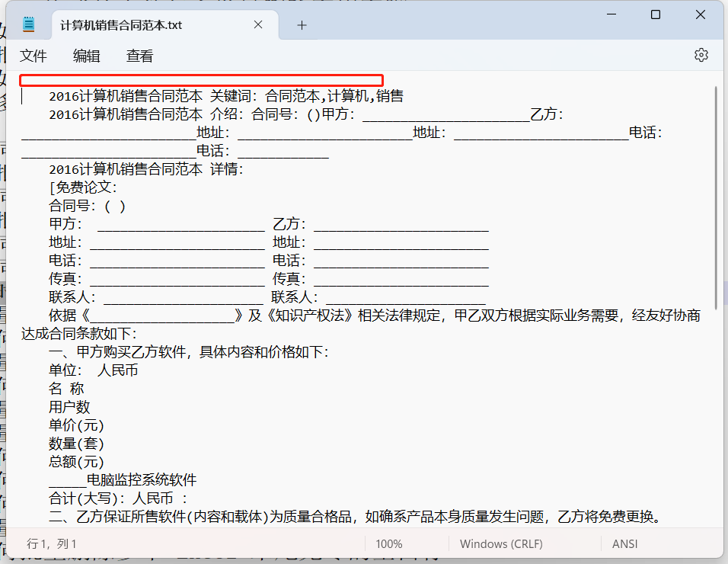
Task: Click the text 单位: 人民币
Action: click(94, 370)
